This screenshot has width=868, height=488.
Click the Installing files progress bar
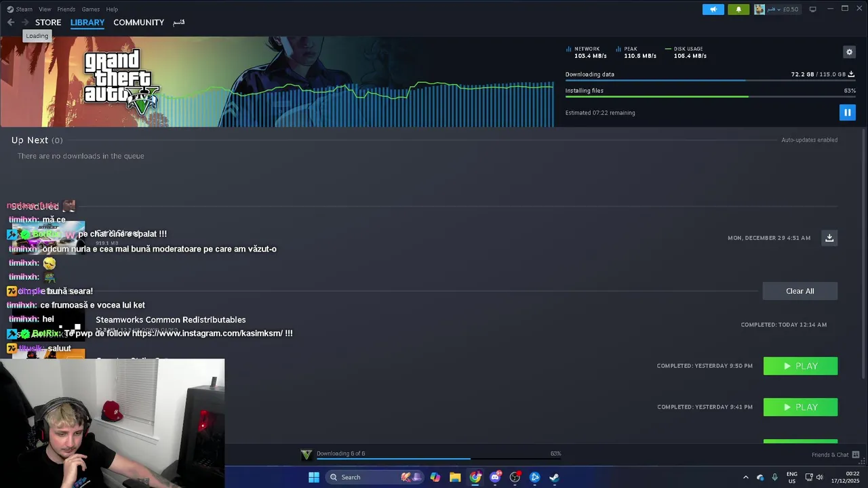(710, 96)
